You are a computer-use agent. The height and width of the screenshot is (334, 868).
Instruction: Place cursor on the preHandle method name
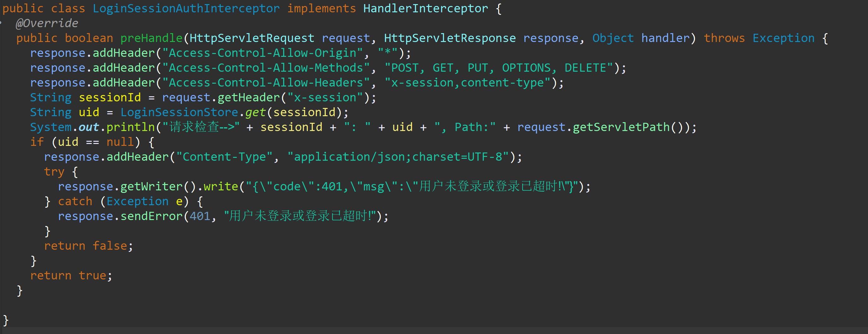point(151,38)
